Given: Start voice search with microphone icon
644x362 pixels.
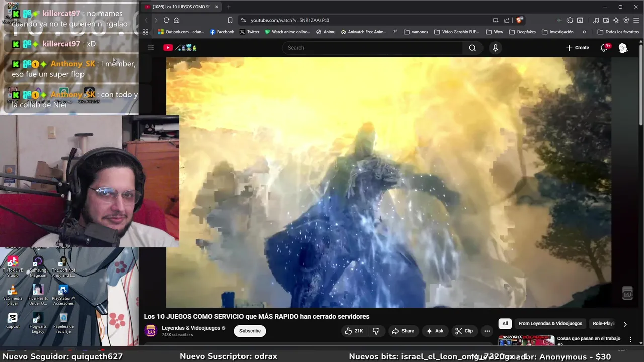Looking at the screenshot, I should click(x=496, y=48).
